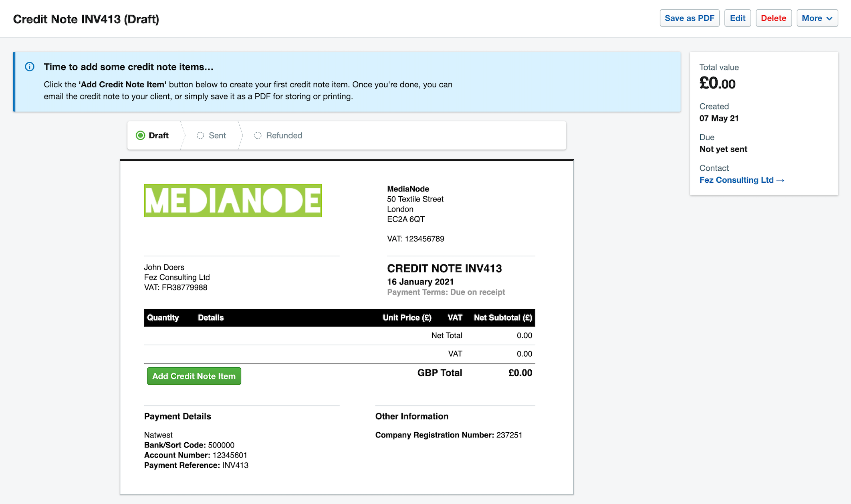Select the Refunded status step
This screenshot has height=504, width=851.
(x=278, y=135)
